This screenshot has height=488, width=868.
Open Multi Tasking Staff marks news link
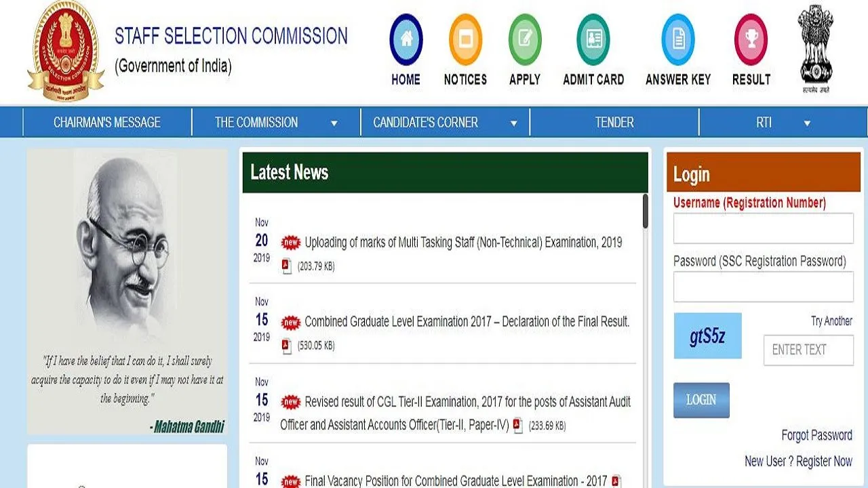click(x=463, y=243)
